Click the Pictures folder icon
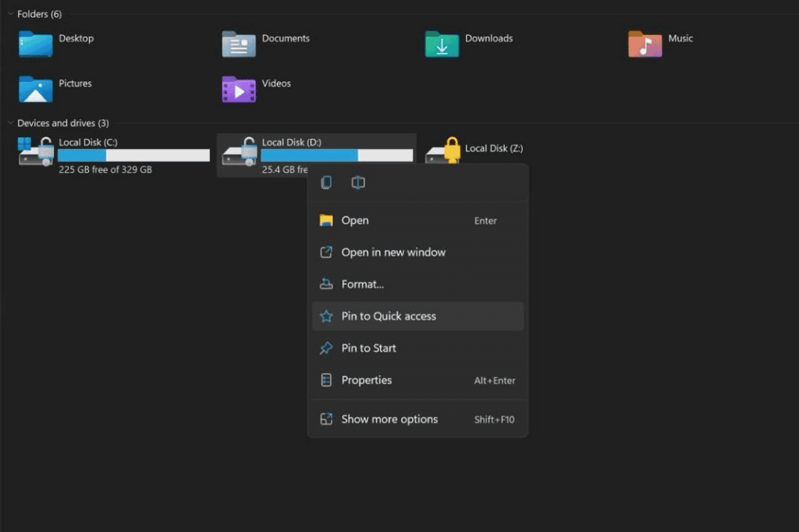The image size is (799, 532). [36, 89]
